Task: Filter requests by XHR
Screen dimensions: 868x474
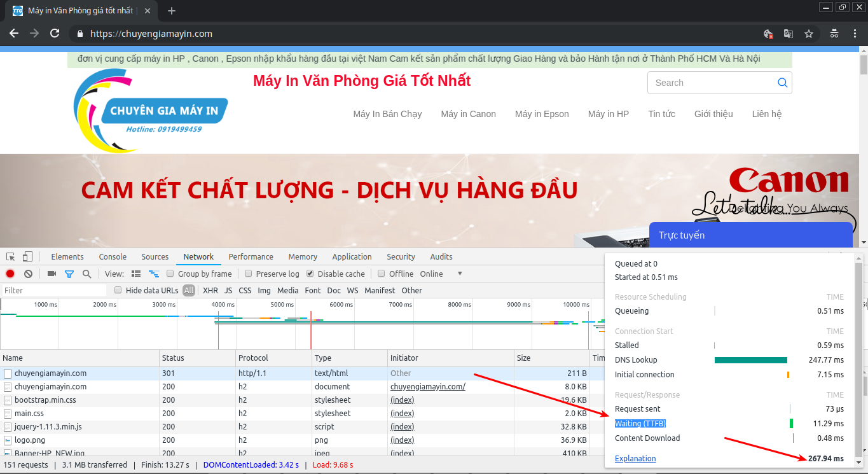Action: tap(210, 290)
